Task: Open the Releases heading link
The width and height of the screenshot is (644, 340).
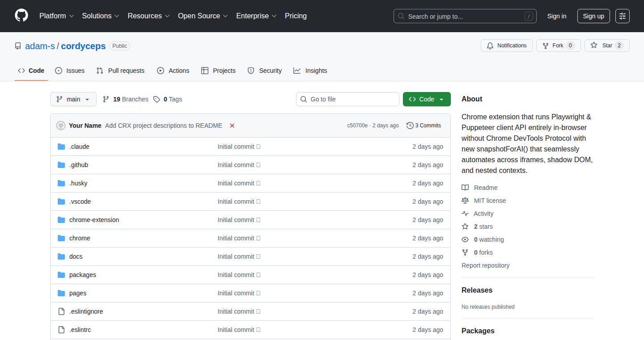Action: tap(477, 290)
